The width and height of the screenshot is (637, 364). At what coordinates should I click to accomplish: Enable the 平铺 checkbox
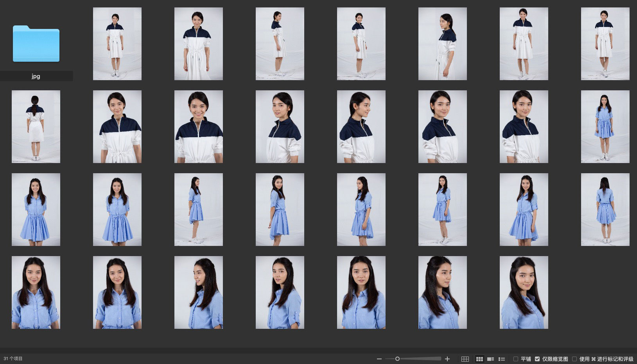coord(516,359)
